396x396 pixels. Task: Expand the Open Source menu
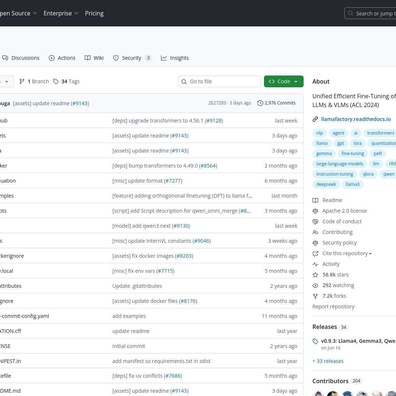pyautogui.click(x=18, y=13)
